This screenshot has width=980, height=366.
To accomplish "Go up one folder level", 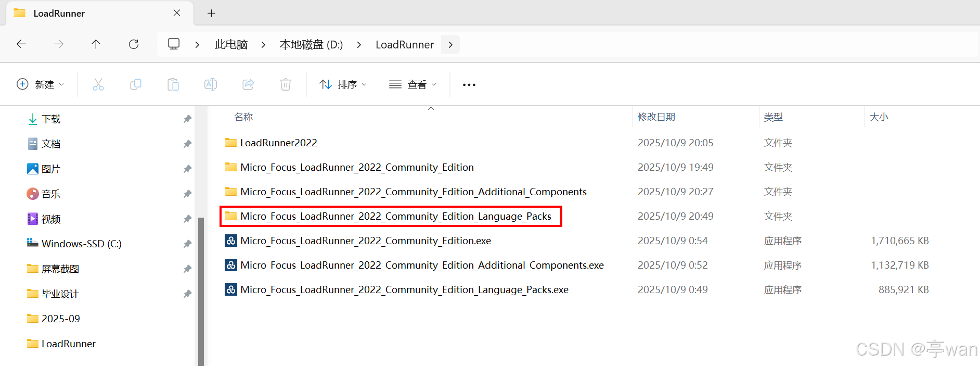I will [96, 44].
